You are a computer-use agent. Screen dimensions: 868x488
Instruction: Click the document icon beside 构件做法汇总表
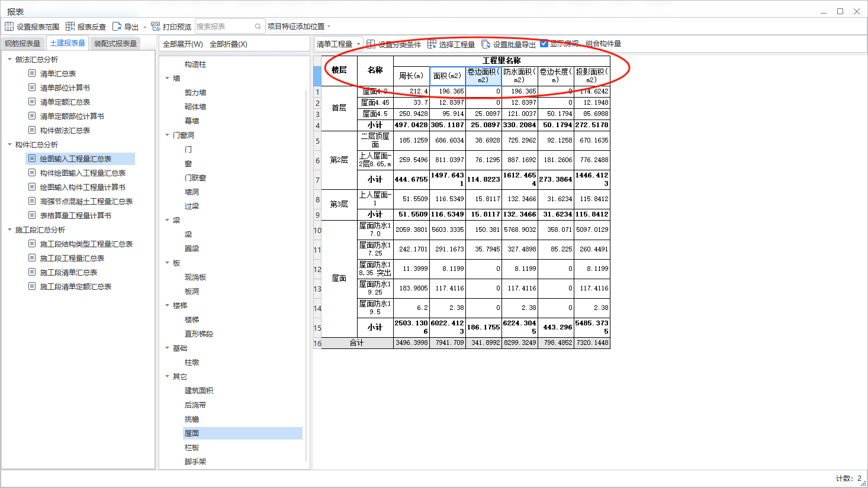(32, 130)
